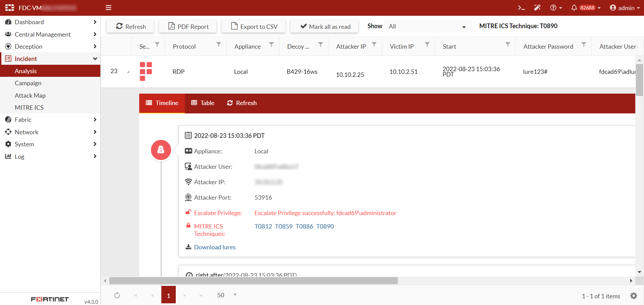Filter the Protocol column
Image resolution: width=644 pixels, height=305 pixels.
[x=219, y=45]
